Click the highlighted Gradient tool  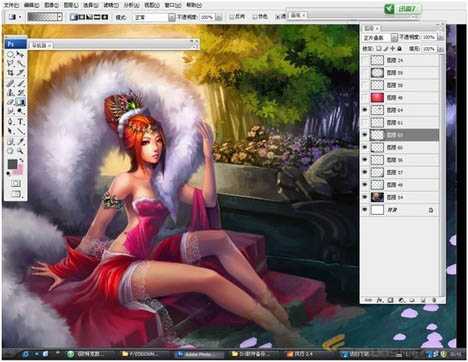21,102
